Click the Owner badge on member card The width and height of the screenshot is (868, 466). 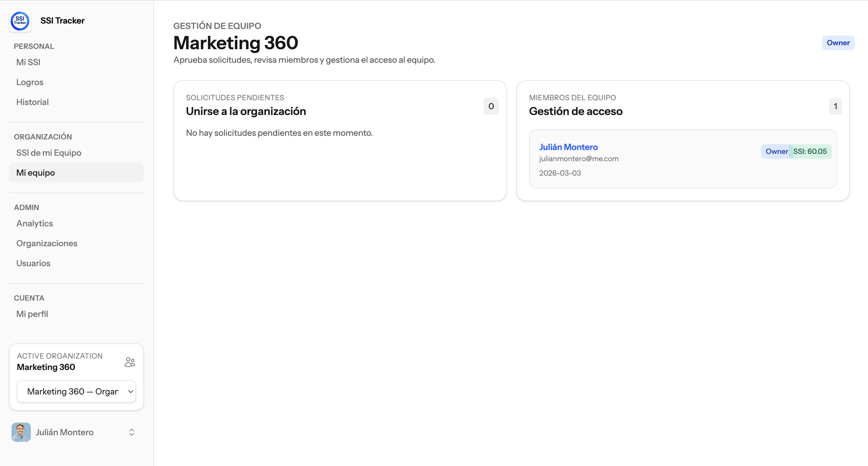775,152
